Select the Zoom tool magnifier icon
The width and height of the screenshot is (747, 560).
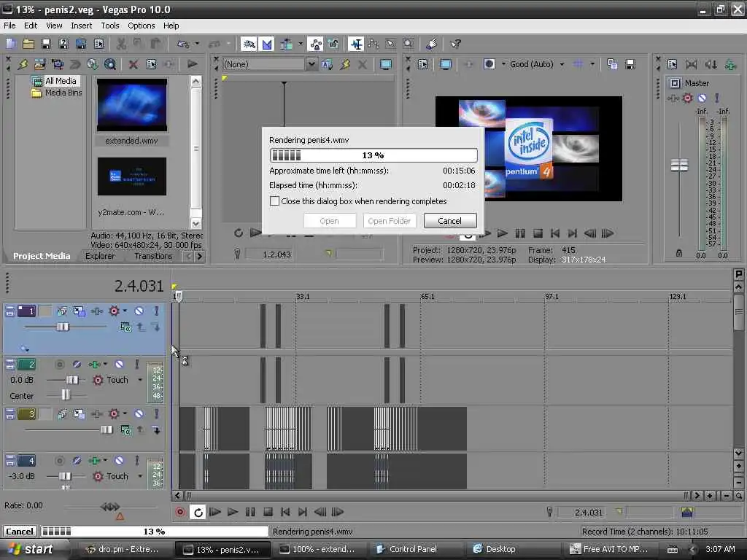coord(408,44)
